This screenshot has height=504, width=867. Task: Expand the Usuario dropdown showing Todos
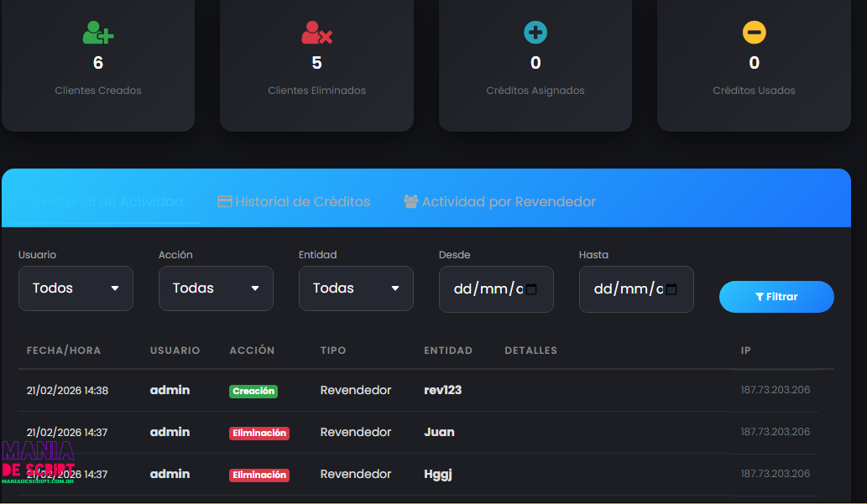(76, 288)
